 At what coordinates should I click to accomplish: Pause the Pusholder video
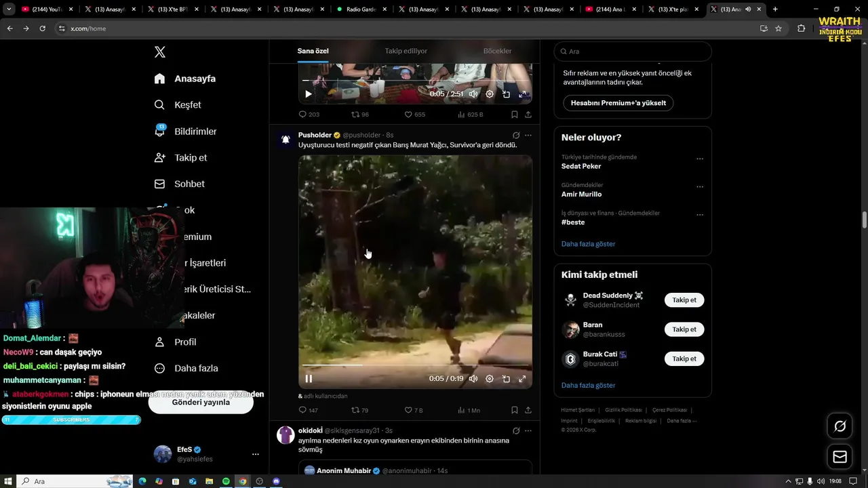click(309, 379)
